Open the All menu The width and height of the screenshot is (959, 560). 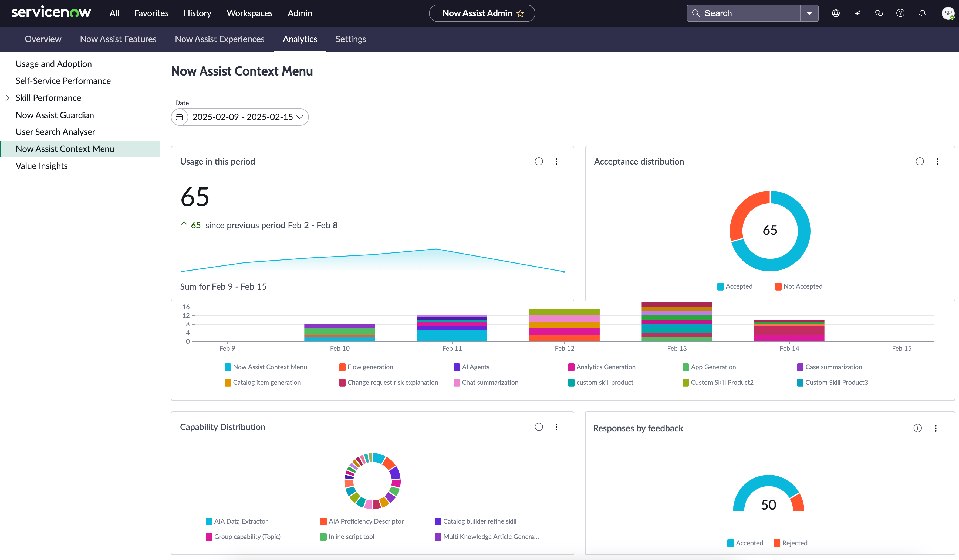pos(114,13)
